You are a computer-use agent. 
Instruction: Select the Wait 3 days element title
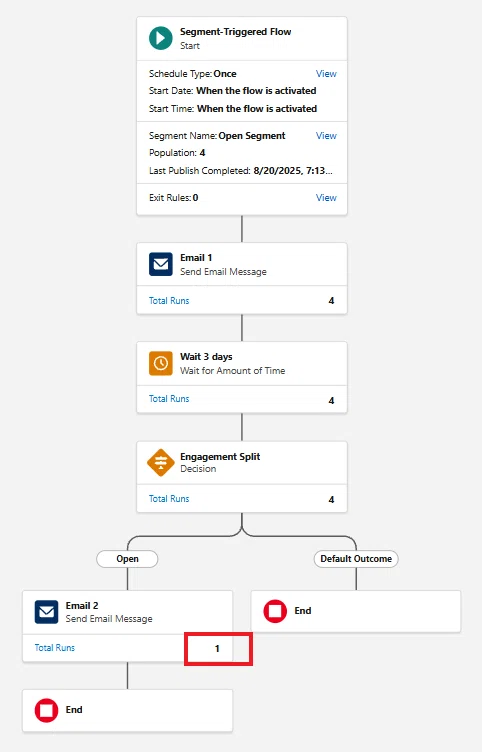tap(206, 357)
